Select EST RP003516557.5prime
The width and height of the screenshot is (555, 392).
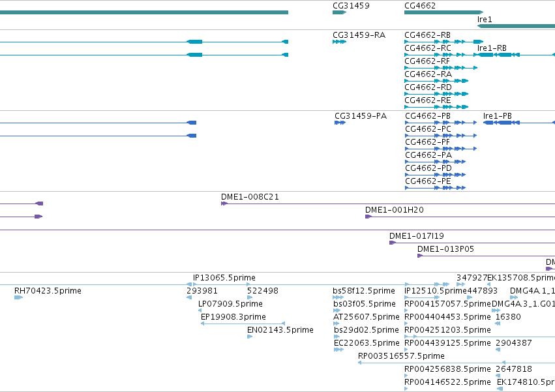[x=401, y=356]
